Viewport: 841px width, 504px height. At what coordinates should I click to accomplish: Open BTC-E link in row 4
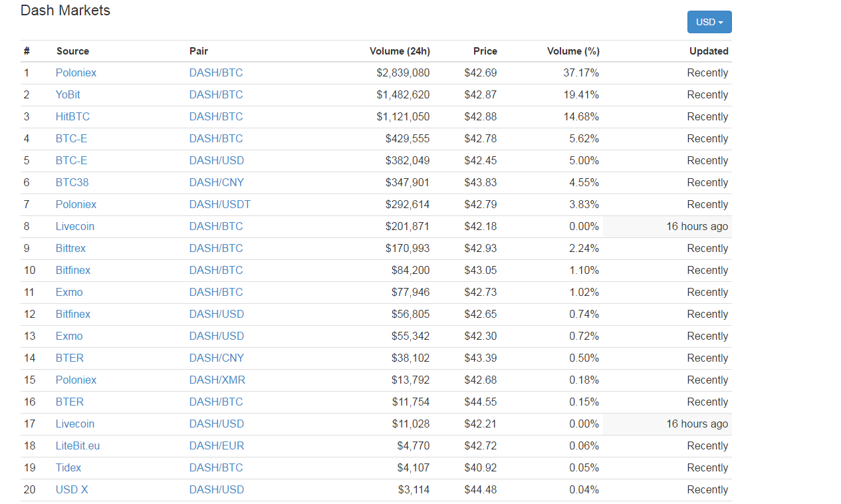(71, 138)
